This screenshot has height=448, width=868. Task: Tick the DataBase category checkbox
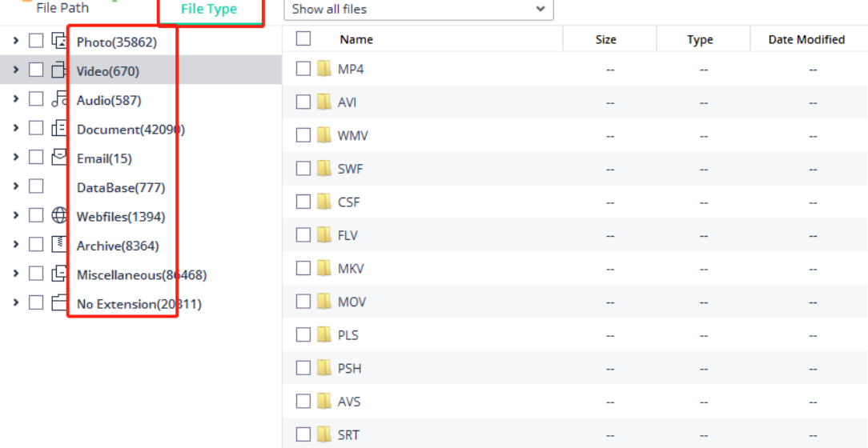click(x=36, y=186)
